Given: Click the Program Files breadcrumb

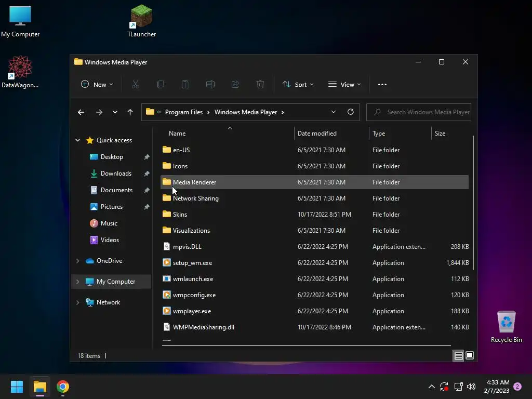Looking at the screenshot, I should [184, 112].
